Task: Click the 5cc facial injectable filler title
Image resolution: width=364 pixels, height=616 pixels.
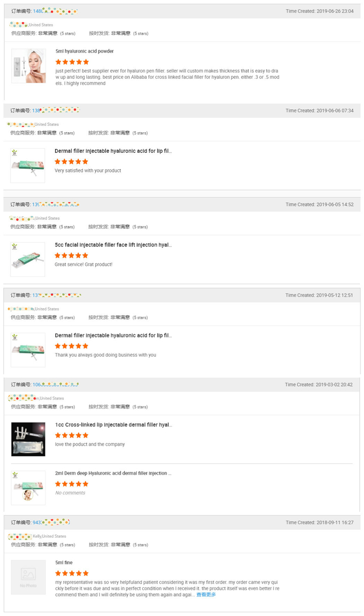Action: point(113,245)
